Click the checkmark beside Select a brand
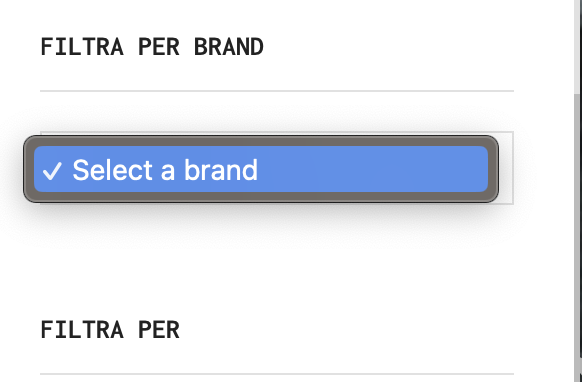 pos(52,171)
